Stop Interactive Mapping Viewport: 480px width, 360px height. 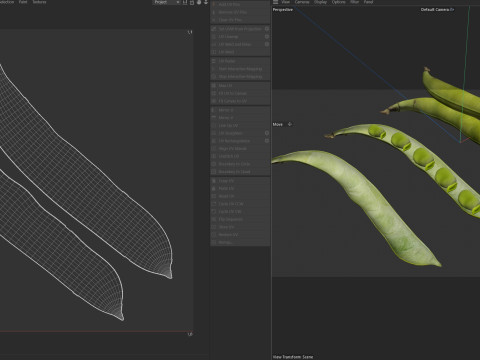240,77
